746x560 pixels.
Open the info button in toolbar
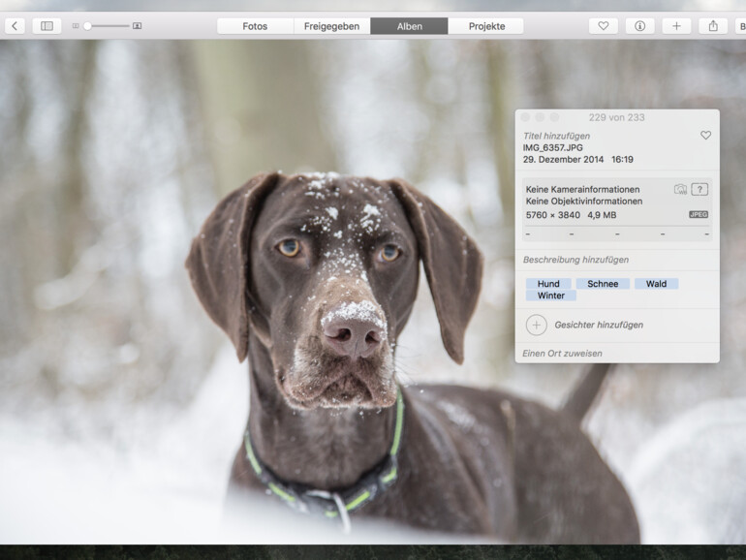[x=639, y=26]
